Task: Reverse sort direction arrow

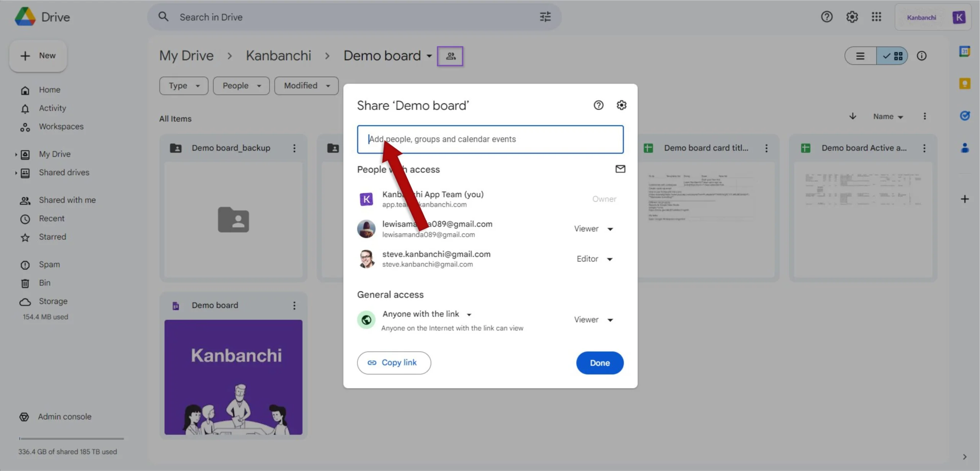Action: (853, 116)
